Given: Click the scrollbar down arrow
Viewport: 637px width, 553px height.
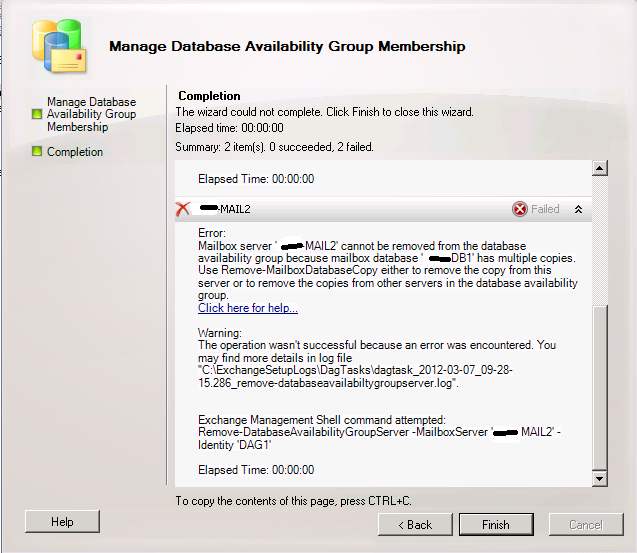Looking at the screenshot, I should coord(600,479).
